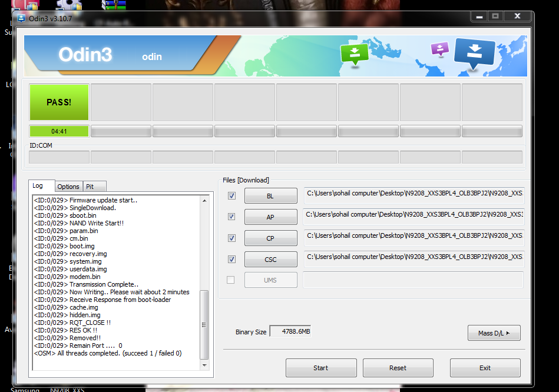Click the AP file path field
Screen dimensions: 559x392
point(414,217)
